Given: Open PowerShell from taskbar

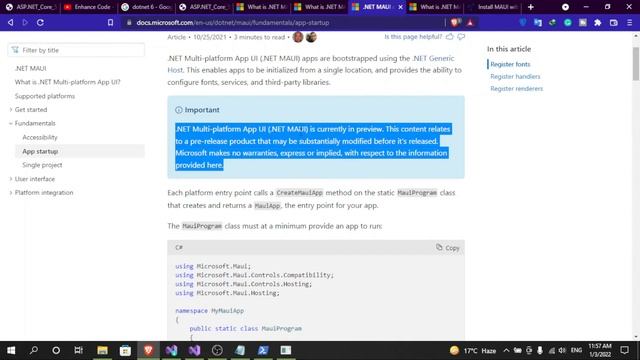Looking at the screenshot, I should pos(263,350).
